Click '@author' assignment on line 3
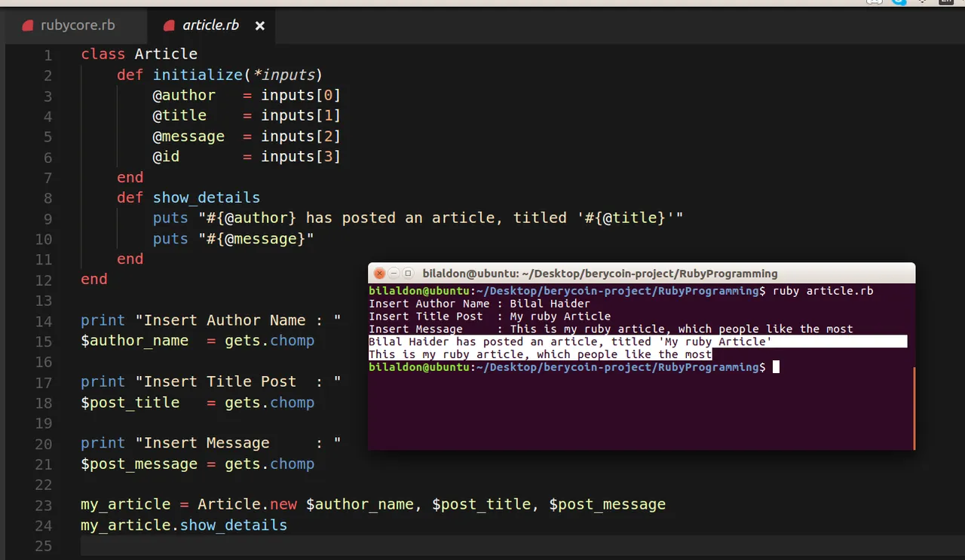This screenshot has height=560, width=965. coord(247,96)
